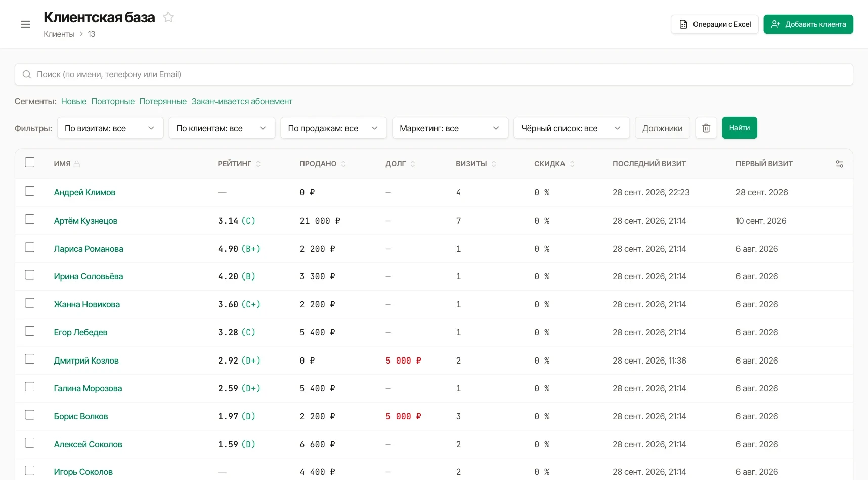868x480 pixels.
Task: Select 'Заканчивается абонемент' segment
Action: point(242,101)
